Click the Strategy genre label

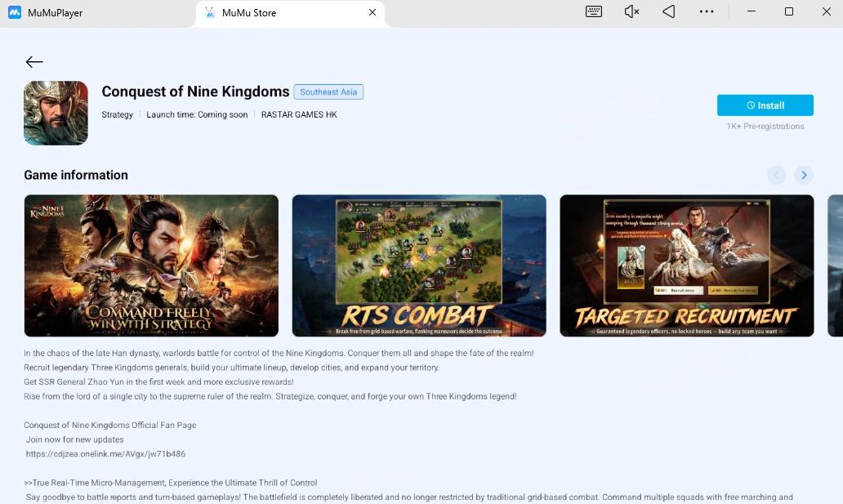tap(117, 114)
